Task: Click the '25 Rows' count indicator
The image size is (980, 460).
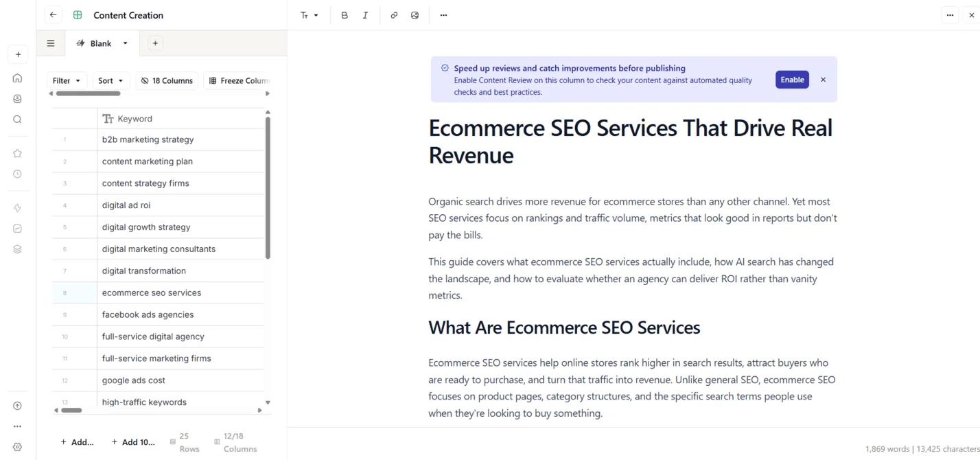Action: tap(185, 442)
